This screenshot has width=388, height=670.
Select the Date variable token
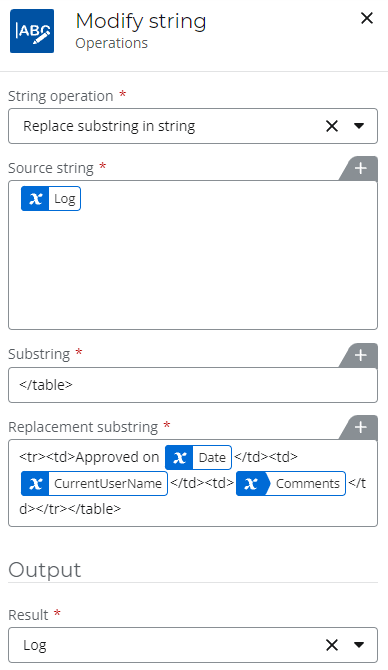(198, 458)
